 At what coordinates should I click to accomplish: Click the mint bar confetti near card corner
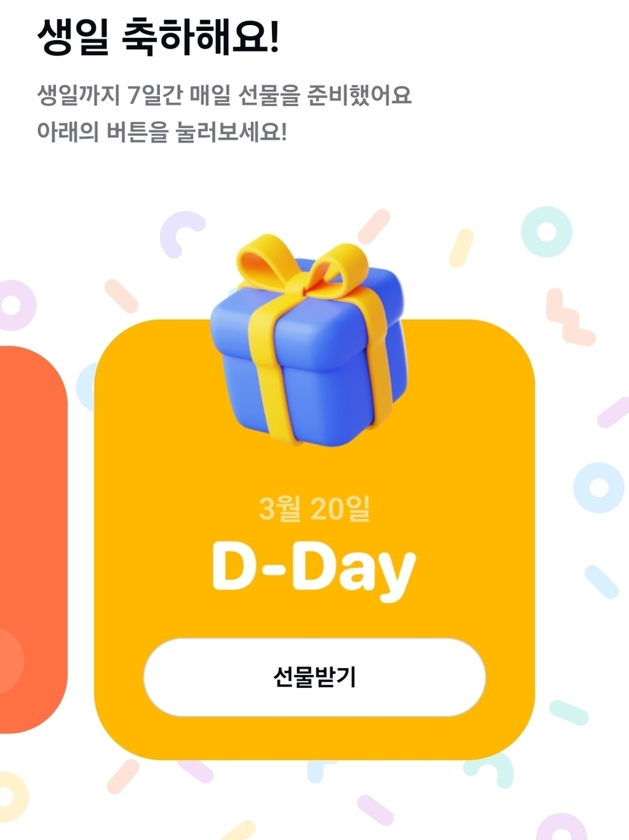point(569,713)
